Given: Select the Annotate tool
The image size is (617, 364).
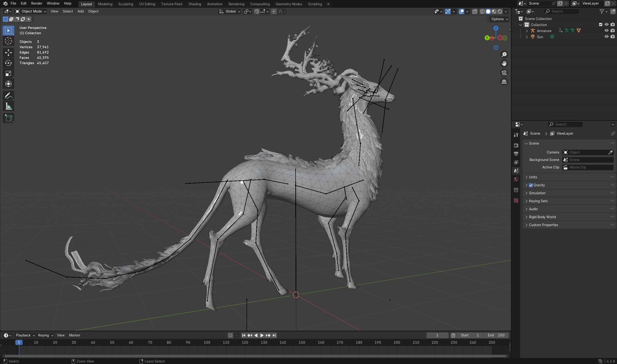Looking at the screenshot, I should (8, 95).
